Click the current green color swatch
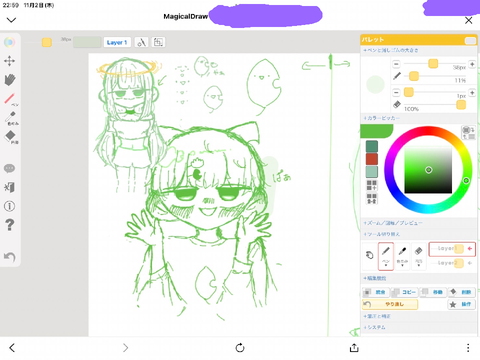The image size is (480, 360). [377, 131]
